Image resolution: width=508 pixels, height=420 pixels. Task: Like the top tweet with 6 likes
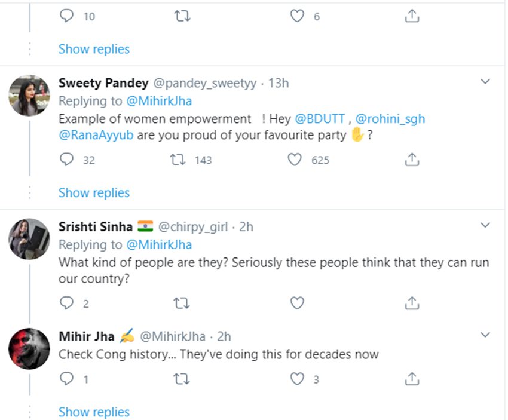(297, 16)
